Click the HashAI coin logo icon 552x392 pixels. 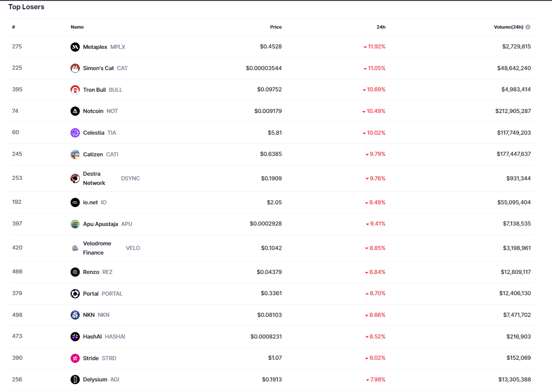[x=75, y=337]
